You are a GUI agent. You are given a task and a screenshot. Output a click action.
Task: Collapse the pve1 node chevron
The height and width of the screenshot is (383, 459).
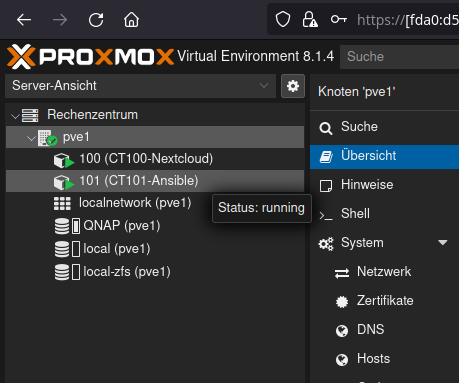(x=31, y=138)
